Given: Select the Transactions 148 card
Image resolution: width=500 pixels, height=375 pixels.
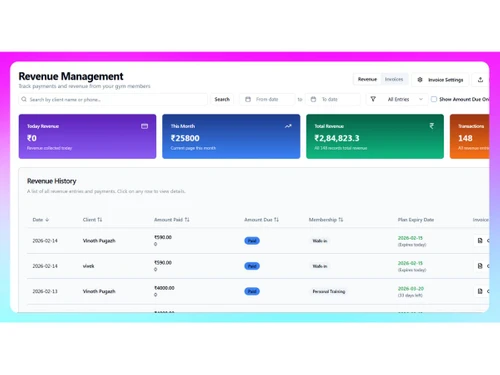Looking at the screenshot, I should coord(469,136).
